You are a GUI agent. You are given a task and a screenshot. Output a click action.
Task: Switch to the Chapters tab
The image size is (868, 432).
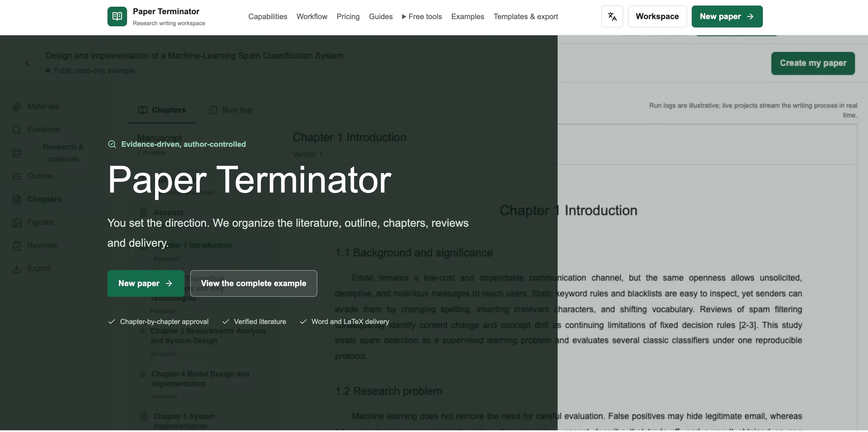coord(162,110)
